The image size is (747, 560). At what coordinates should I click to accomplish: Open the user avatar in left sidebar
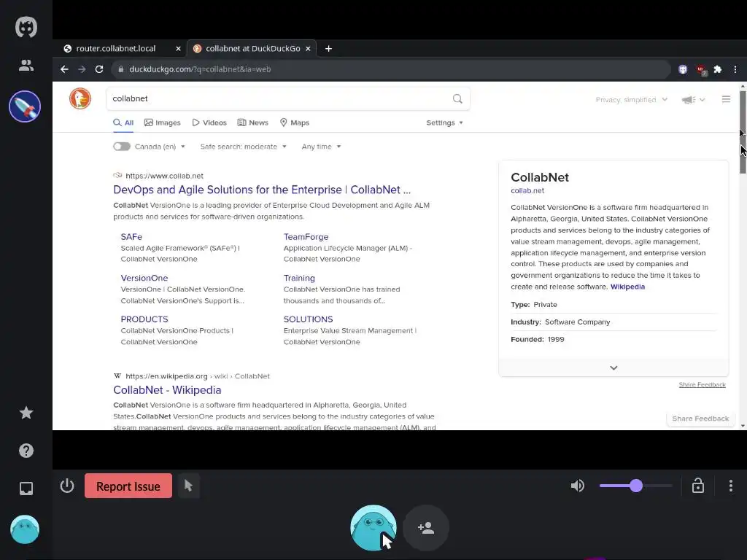click(x=25, y=529)
